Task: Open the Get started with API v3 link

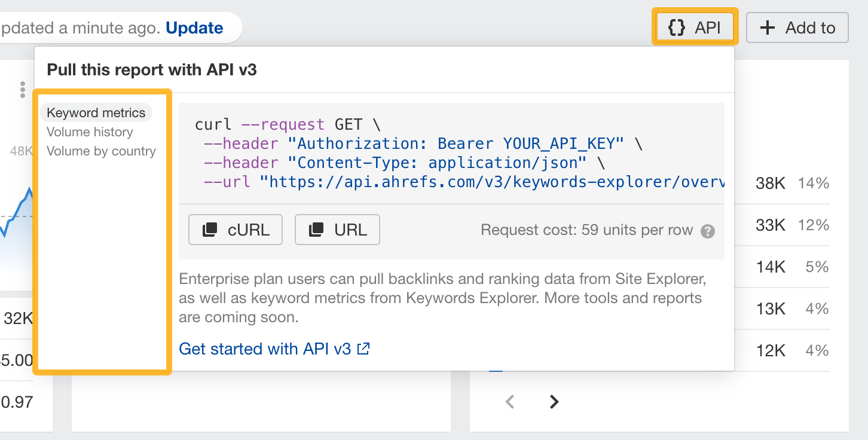Action: [265, 349]
